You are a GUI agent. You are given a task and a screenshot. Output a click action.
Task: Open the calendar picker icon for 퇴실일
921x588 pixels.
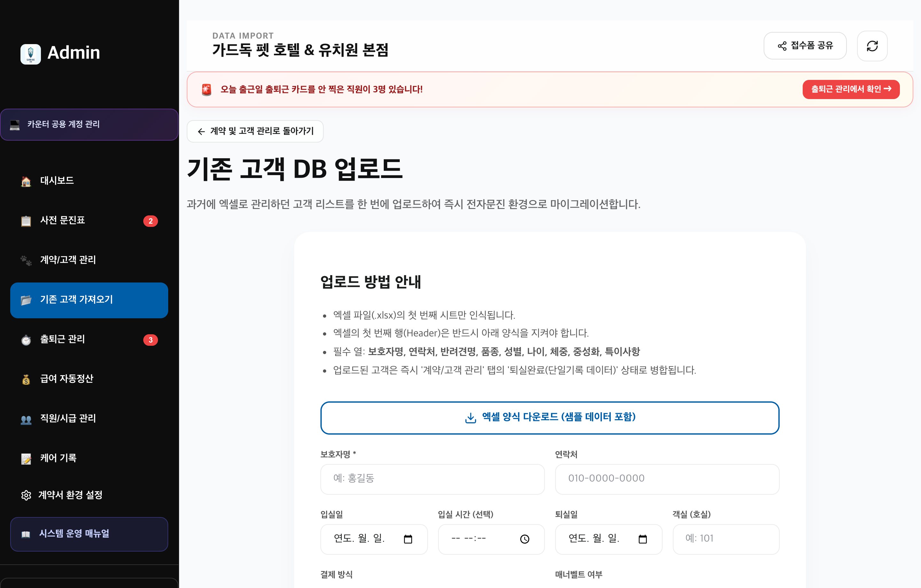click(x=642, y=539)
